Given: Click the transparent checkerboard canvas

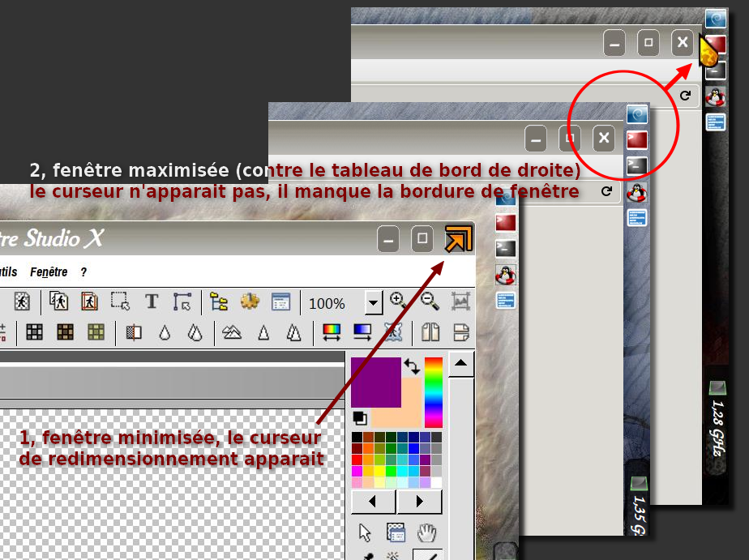Looking at the screenshot, I should [172, 485].
